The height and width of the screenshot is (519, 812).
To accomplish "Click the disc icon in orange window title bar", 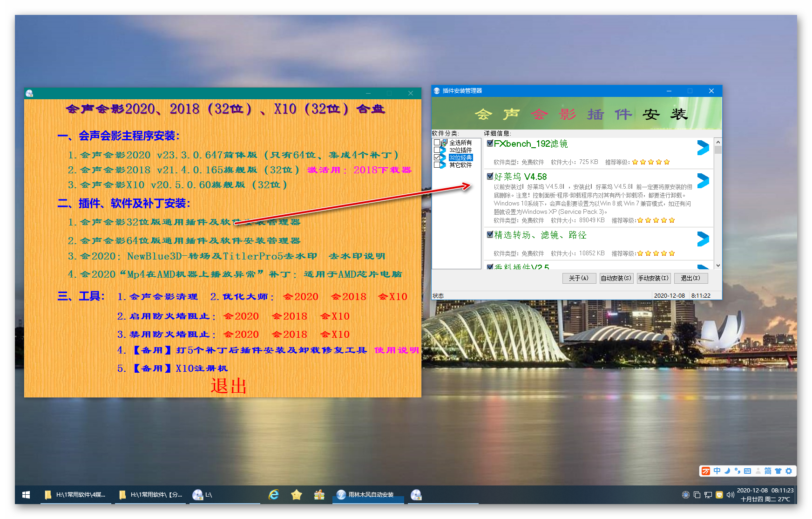I will [29, 93].
